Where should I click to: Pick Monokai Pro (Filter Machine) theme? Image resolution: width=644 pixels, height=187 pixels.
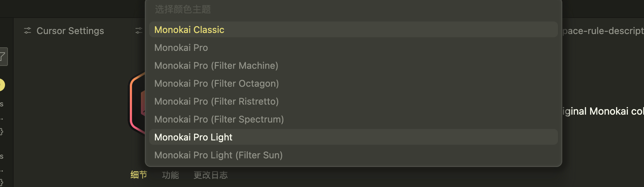point(216,66)
